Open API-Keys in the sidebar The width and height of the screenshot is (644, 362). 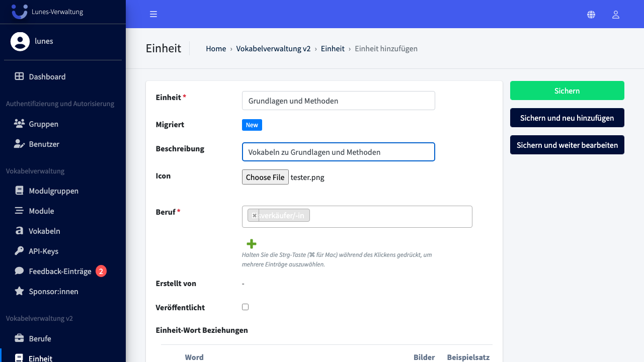click(63, 251)
